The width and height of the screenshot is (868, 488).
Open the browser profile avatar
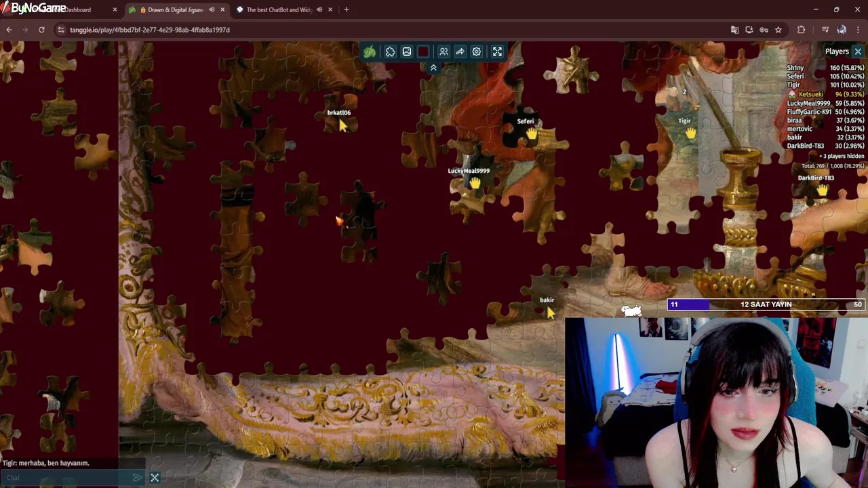click(x=842, y=30)
